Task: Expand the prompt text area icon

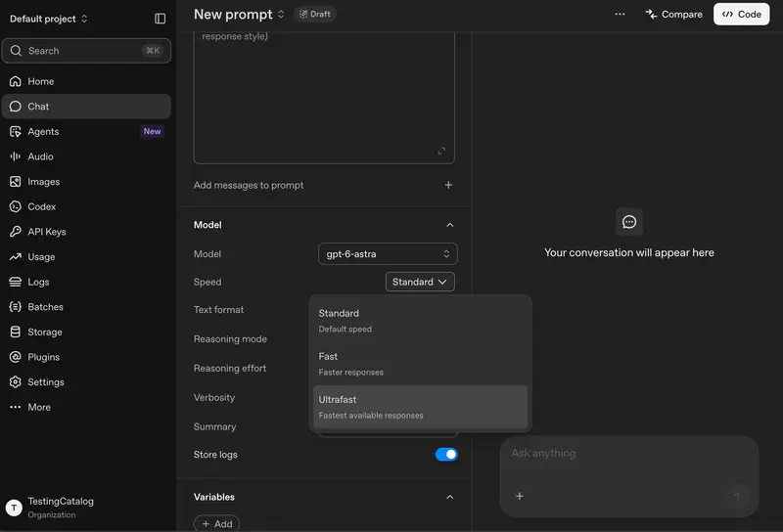Action: (x=441, y=151)
